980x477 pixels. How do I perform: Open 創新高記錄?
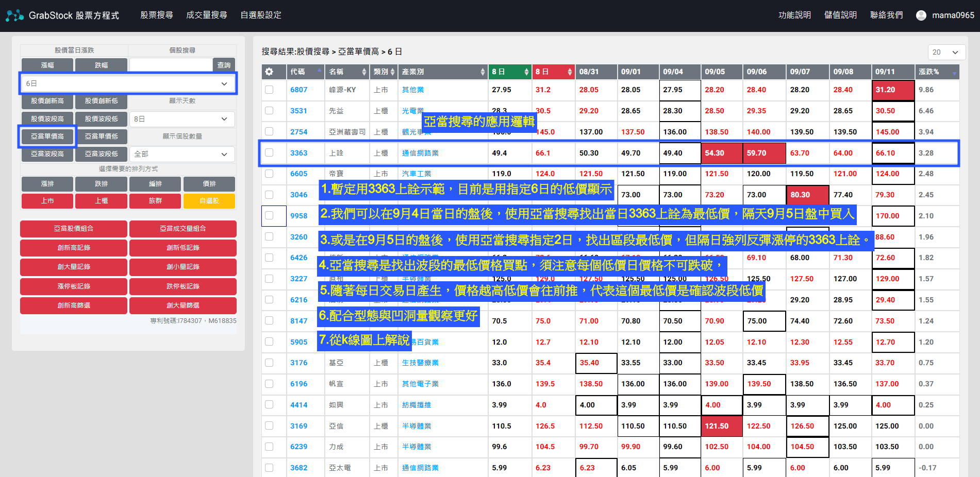pyautogui.click(x=74, y=248)
